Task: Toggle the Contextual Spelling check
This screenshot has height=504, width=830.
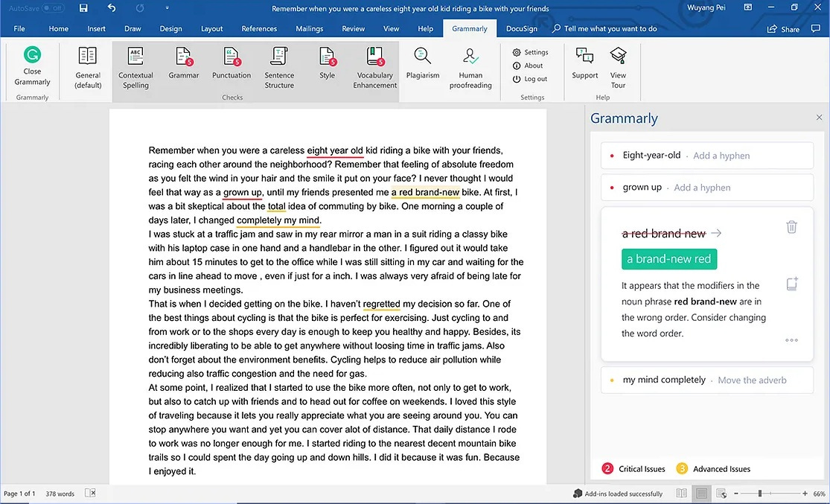Action: (135, 67)
